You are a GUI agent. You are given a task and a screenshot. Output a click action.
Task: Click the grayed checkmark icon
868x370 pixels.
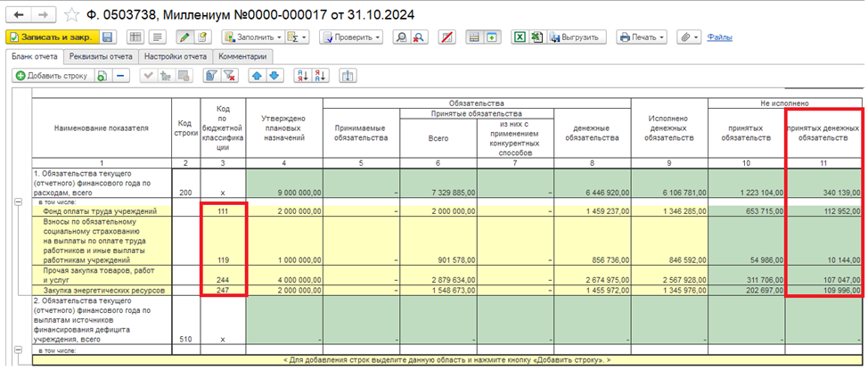pyautogui.click(x=148, y=76)
